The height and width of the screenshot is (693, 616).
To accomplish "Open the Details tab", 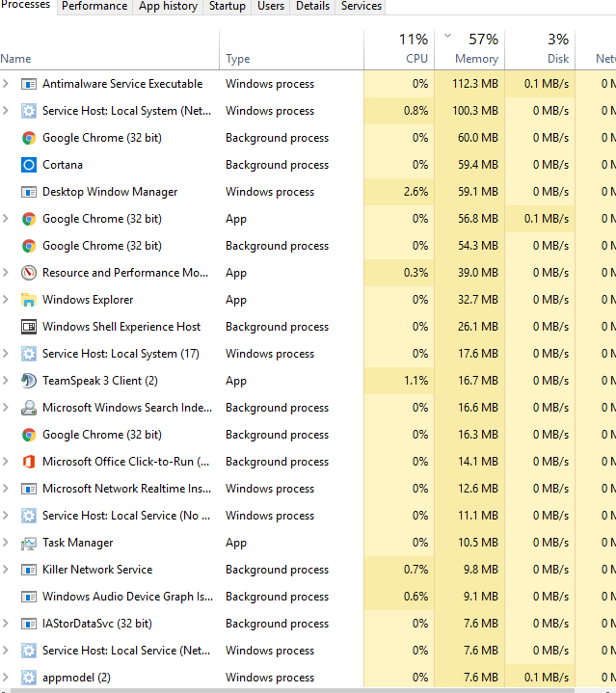I will [x=312, y=7].
